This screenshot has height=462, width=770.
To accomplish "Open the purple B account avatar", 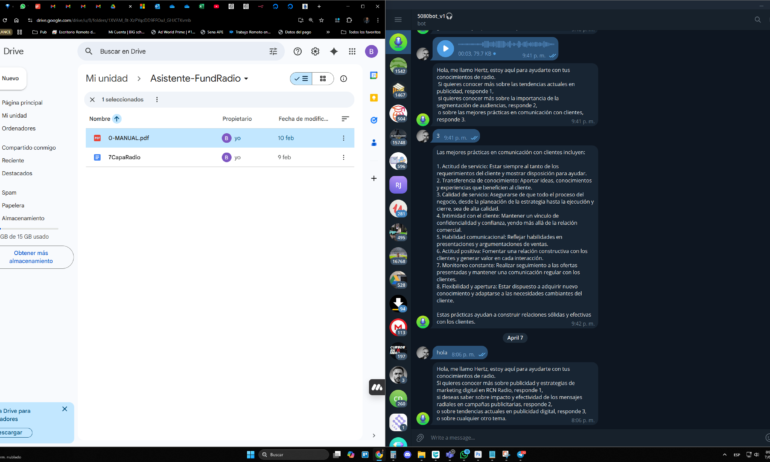I will pos(371,51).
